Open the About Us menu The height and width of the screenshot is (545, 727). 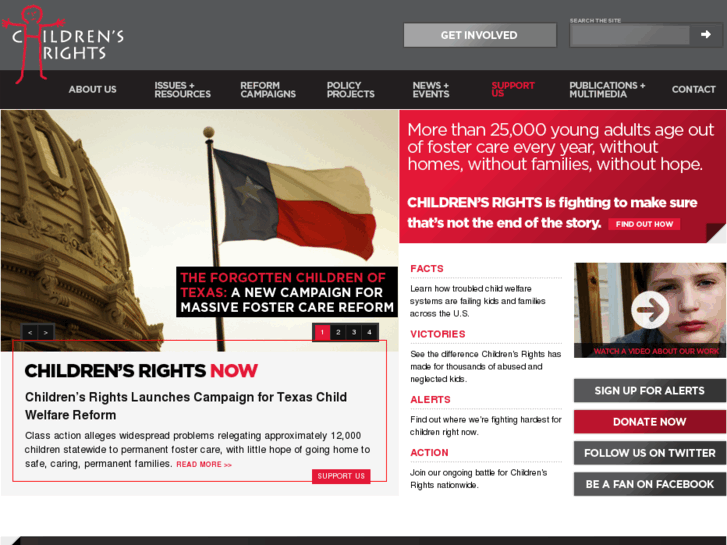click(x=92, y=90)
